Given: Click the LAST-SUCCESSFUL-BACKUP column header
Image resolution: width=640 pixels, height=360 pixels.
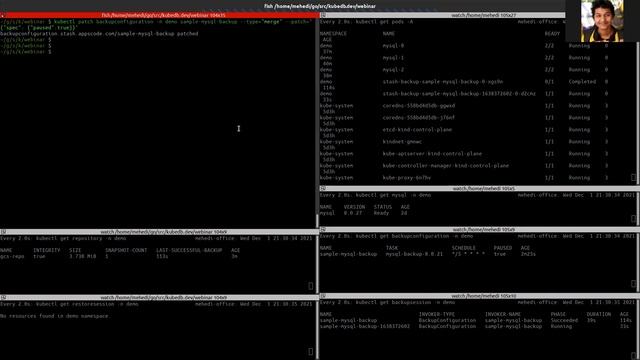Looking at the screenshot, I should [x=189, y=250].
